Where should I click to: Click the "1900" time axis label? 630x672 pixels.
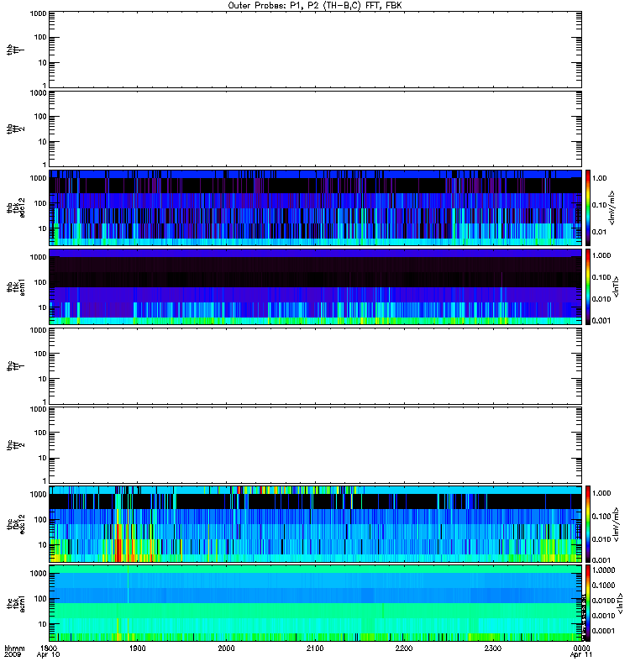pos(138,648)
